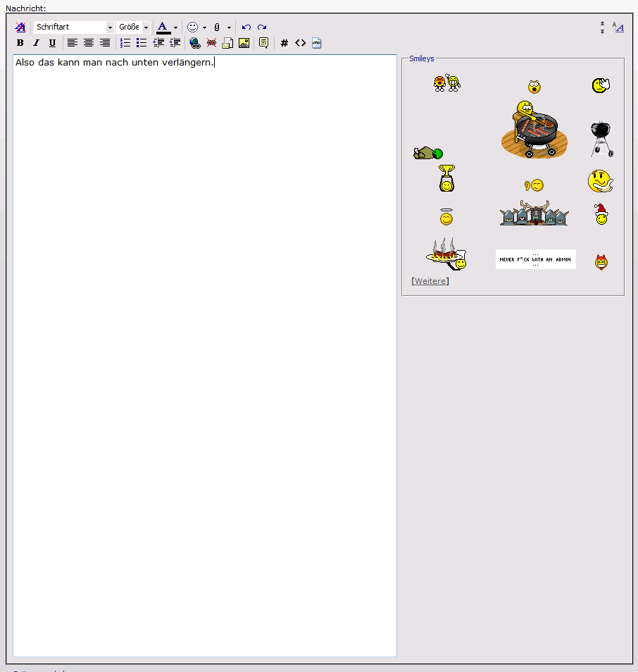The image size is (638, 672).
Task: Insert an image
Action: tap(244, 43)
